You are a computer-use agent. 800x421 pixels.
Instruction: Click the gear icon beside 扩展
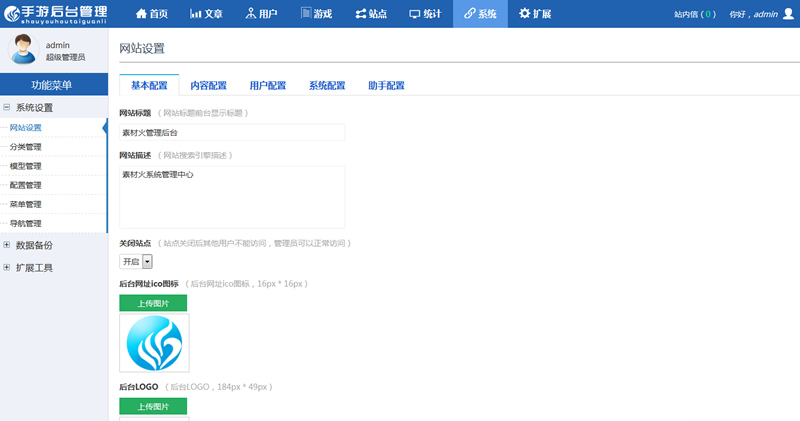pos(524,14)
